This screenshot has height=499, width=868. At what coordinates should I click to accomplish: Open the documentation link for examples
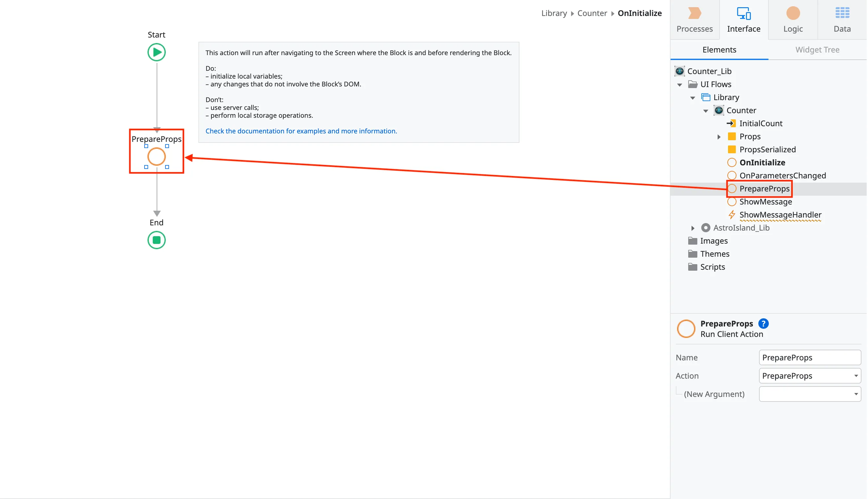click(x=301, y=131)
